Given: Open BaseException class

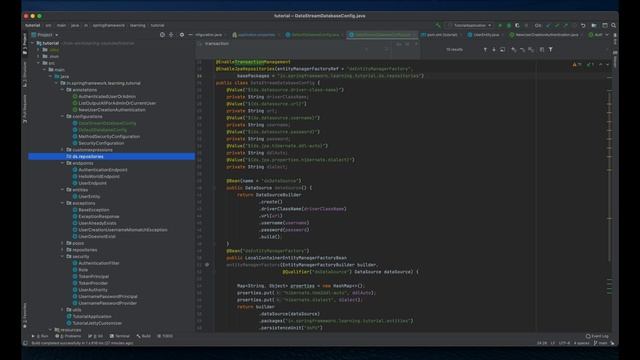Looking at the screenshot, I should click(91, 210).
